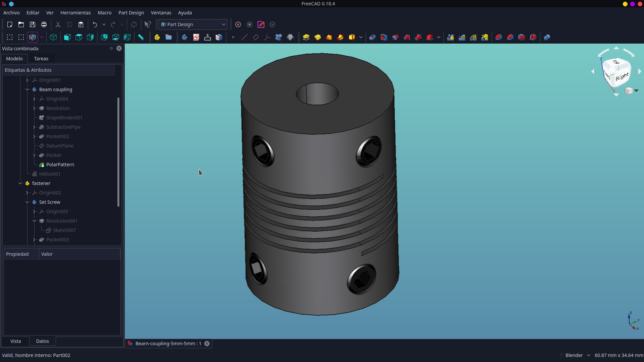Screen dimensions: 644x362
Task: Click the Pad feature icon
Action: tap(306, 37)
